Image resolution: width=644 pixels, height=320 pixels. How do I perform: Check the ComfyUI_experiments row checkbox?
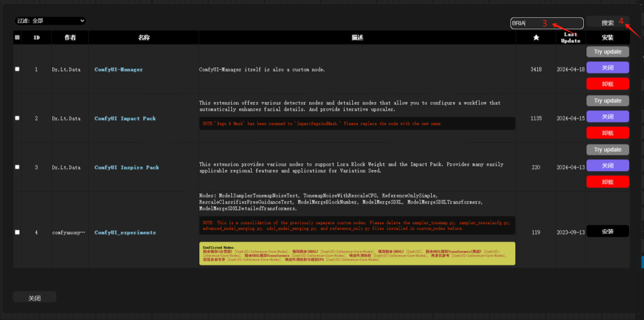tap(17, 232)
